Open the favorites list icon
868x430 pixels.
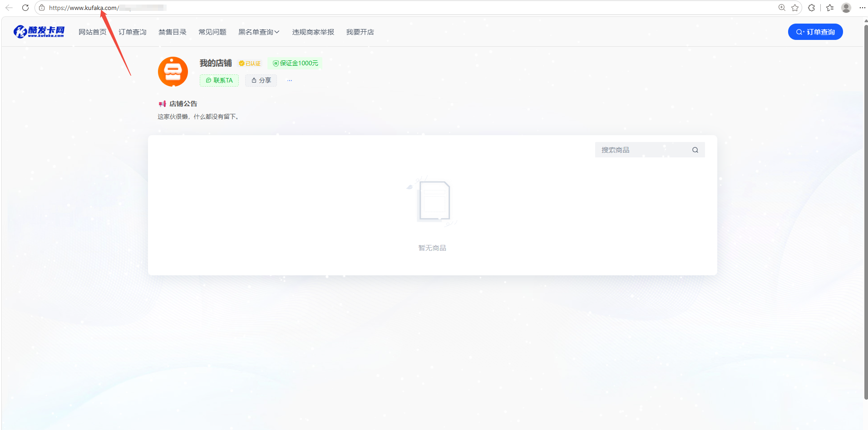[x=830, y=8]
